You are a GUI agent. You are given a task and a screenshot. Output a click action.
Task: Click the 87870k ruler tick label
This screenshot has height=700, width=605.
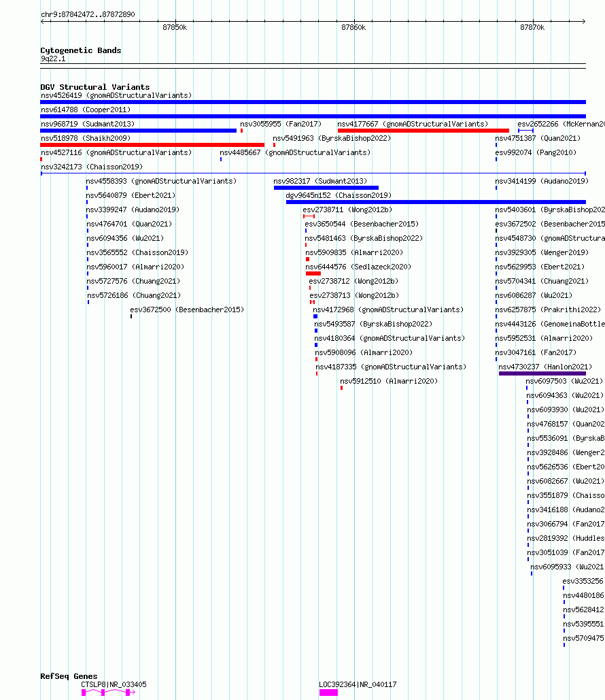532,27
